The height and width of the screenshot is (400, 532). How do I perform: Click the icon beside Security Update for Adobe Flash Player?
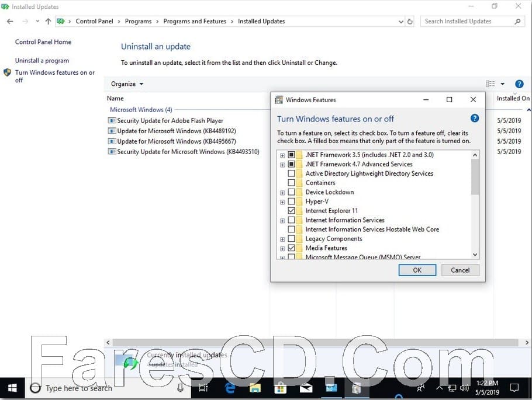point(112,121)
